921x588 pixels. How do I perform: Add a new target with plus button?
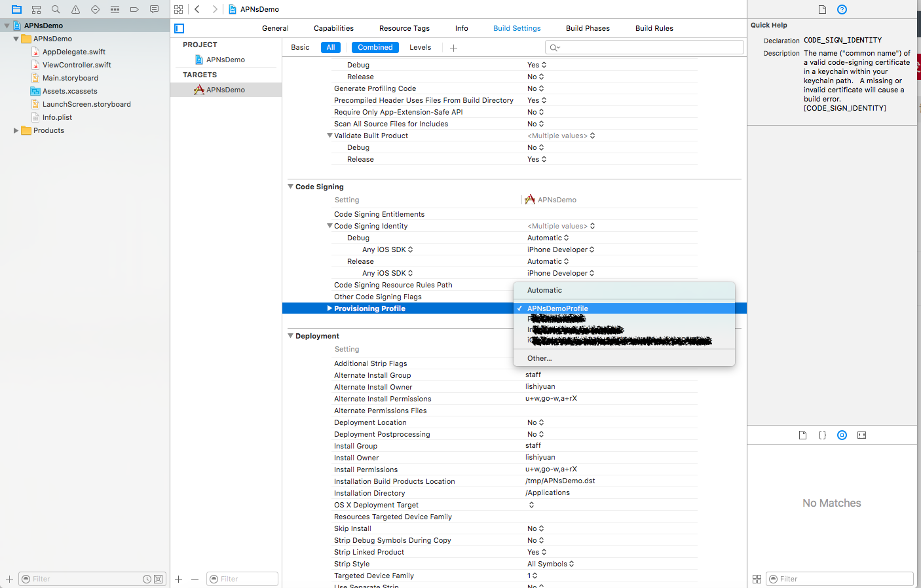(178, 579)
